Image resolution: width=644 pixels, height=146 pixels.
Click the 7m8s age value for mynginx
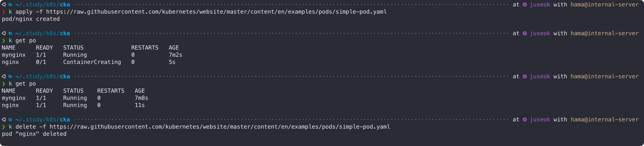[x=141, y=98]
